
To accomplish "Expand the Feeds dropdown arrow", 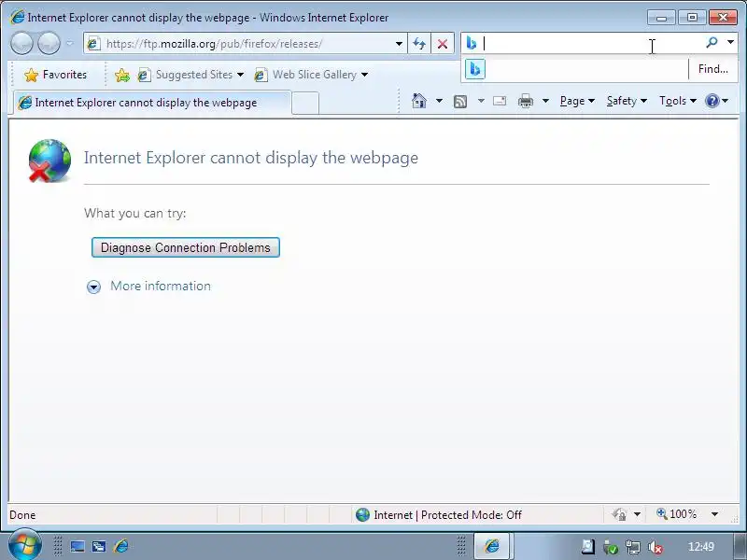I will [x=481, y=101].
